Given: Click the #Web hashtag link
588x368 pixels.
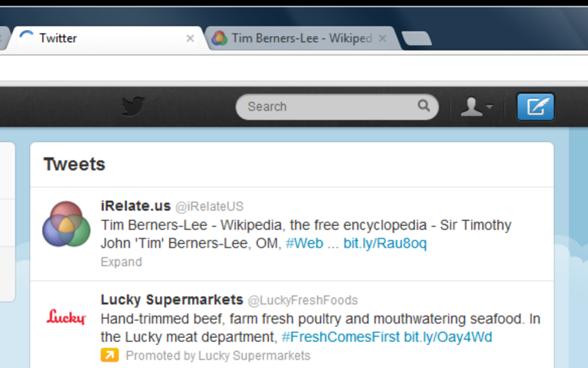Looking at the screenshot, I should click(305, 243).
